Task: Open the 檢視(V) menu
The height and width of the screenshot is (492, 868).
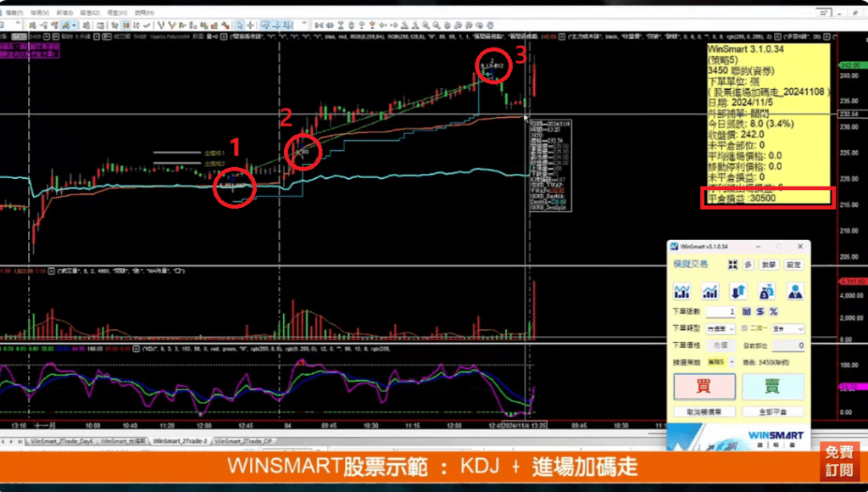Action: [x=39, y=12]
